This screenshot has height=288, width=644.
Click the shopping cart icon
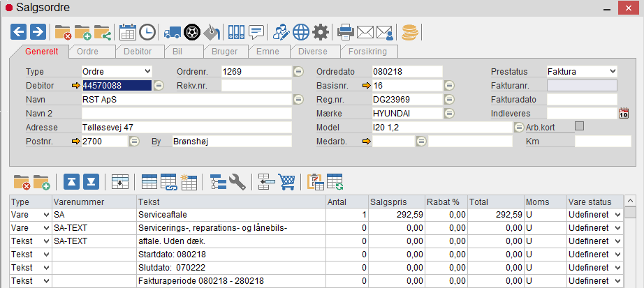click(286, 182)
